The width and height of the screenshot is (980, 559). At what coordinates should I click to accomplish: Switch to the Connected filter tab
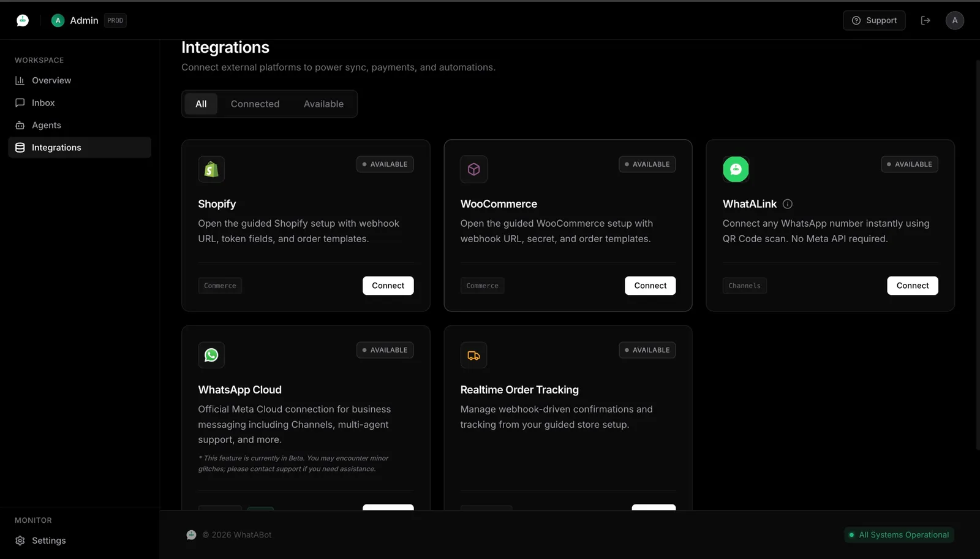(255, 104)
